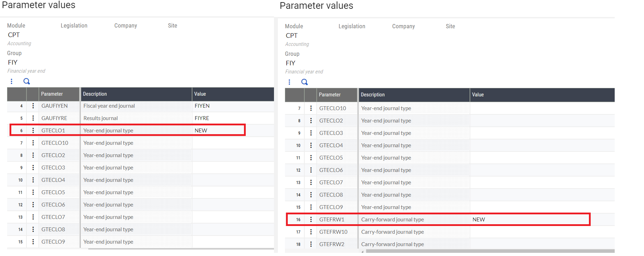Open grid options menu above right table
The image size is (644, 256).
290,82
